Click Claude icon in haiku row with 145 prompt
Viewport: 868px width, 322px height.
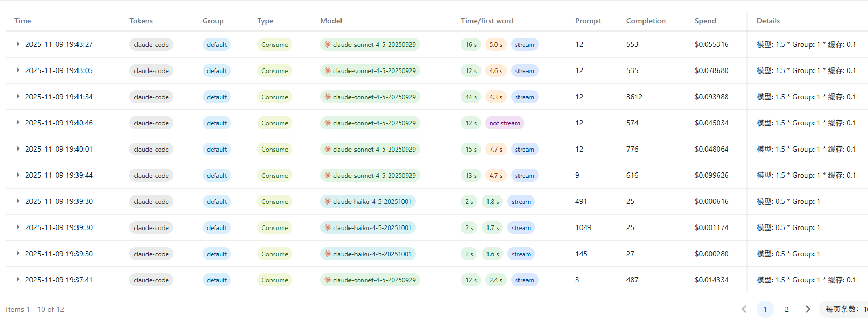coord(328,254)
